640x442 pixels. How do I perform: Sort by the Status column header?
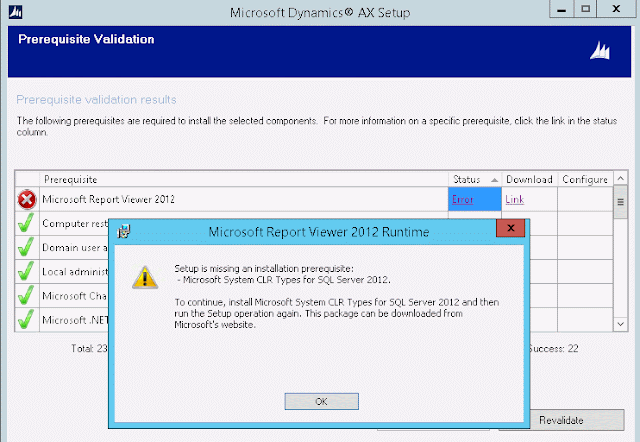point(475,179)
